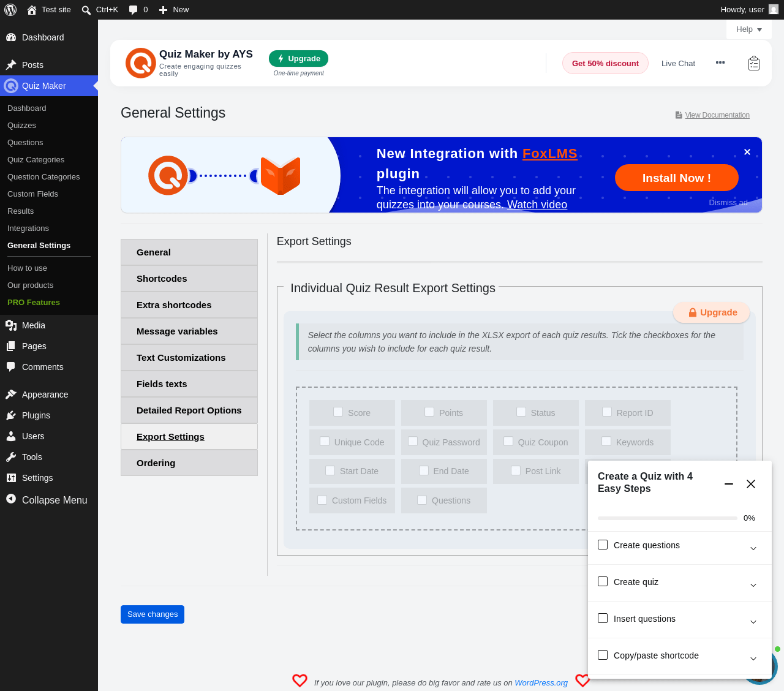Switch to the Text Customizations tab
This screenshot has height=691, width=784.
[x=189, y=358]
